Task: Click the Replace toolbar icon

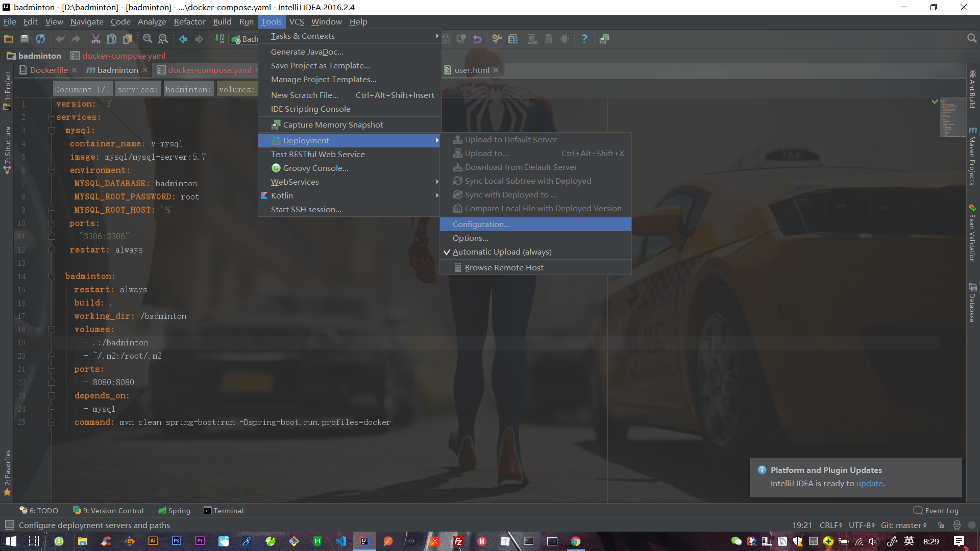Action: (x=163, y=39)
